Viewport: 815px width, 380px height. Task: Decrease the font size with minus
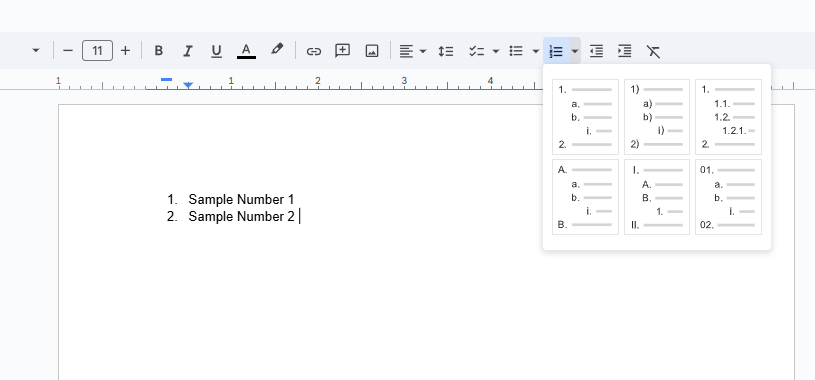click(x=68, y=51)
